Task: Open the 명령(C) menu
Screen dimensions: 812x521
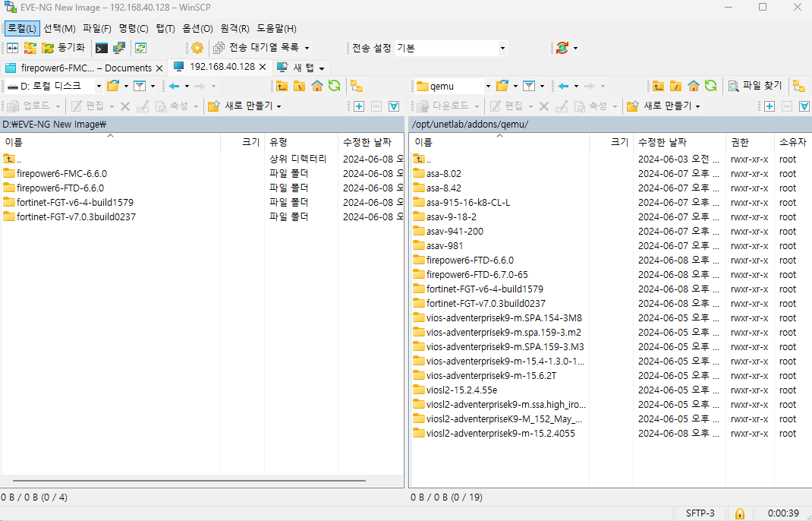Action: click(x=133, y=29)
